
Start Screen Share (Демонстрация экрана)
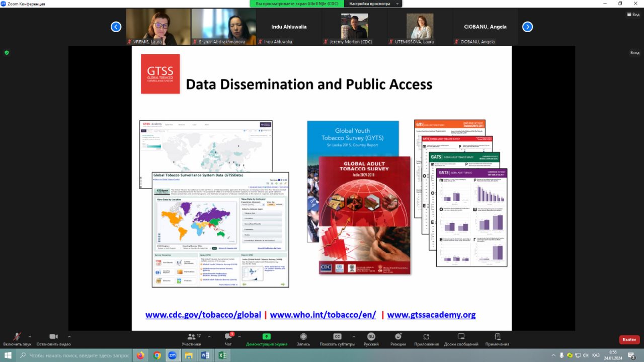click(x=267, y=337)
